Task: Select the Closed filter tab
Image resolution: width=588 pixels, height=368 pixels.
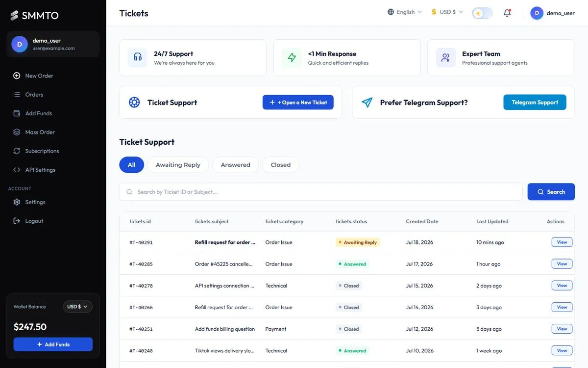Action: [281, 165]
